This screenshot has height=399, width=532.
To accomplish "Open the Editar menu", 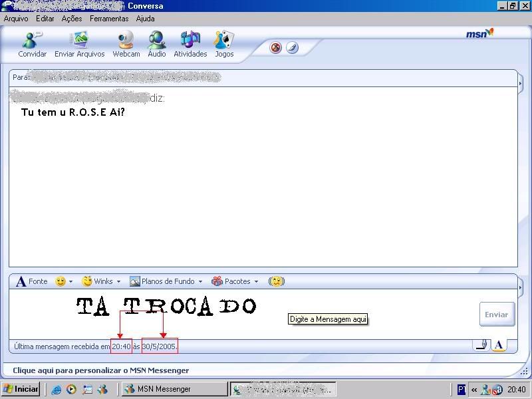I will 45,19.
